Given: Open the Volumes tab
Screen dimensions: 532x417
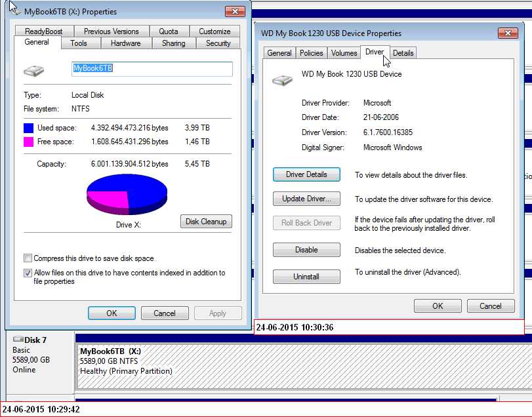Looking at the screenshot, I should coord(344,53).
